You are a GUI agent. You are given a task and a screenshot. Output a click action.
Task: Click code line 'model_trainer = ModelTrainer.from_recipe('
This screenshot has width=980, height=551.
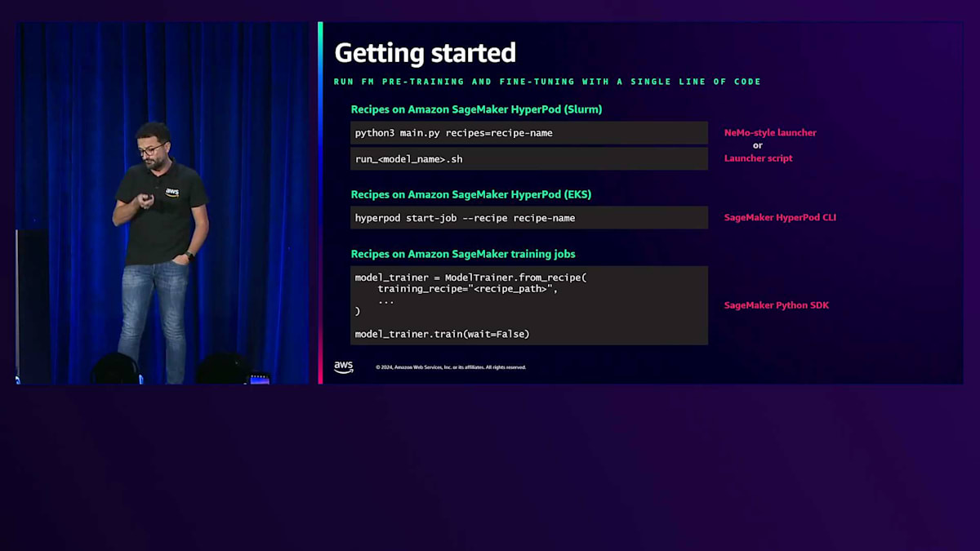tap(471, 278)
